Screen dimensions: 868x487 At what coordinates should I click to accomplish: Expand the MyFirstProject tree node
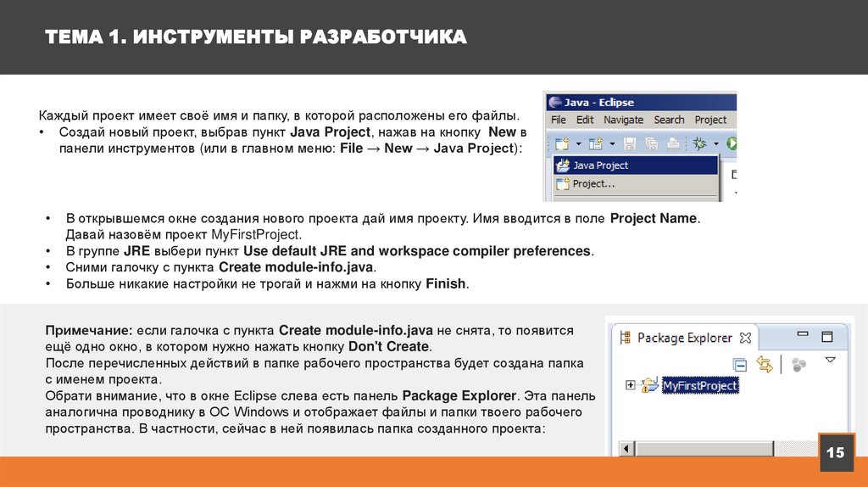pyautogui.click(x=630, y=384)
